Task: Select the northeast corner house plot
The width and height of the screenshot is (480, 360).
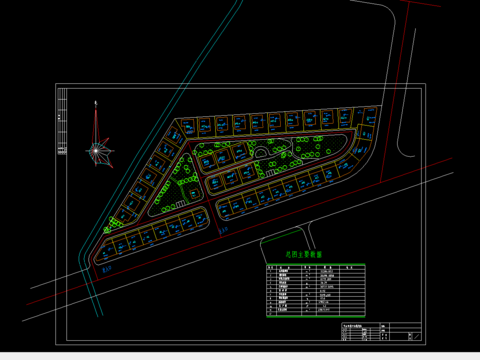Action: pos(369,116)
